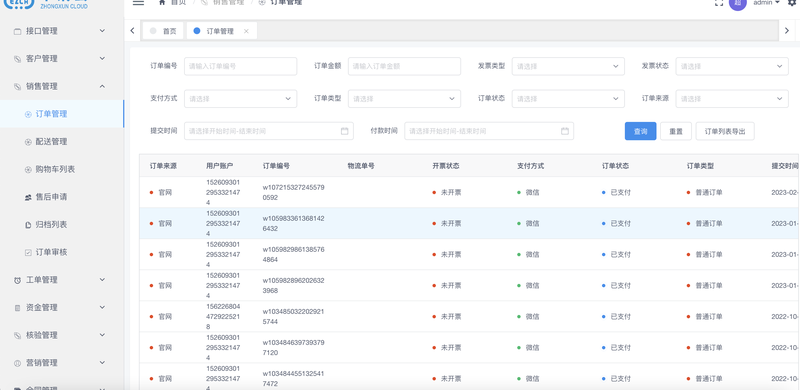The width and height of the screenshot is (800, 390).
Task: Select the 订单管理 tab
Action: coord(220,31)
